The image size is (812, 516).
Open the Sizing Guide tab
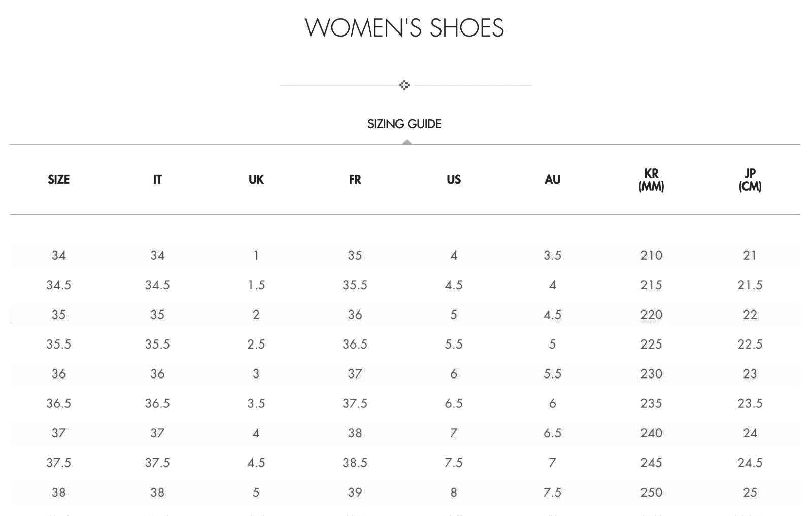tap(404, 124)
